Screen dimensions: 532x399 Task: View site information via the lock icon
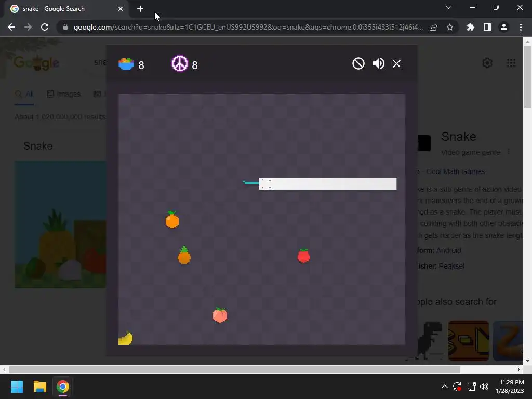65,27
